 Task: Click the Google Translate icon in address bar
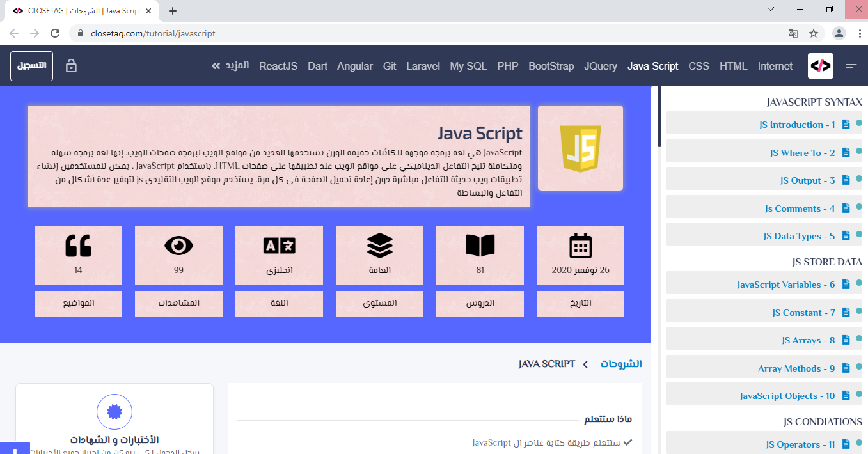click(x=793, y=33)
